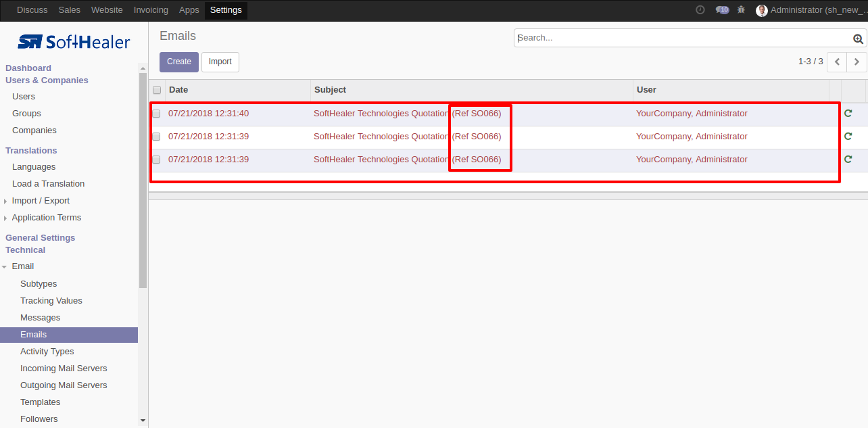This screenshot has width=868, height=428.
Task: Tick the select-all checkbox in the table header
Action: pos(157,90)
